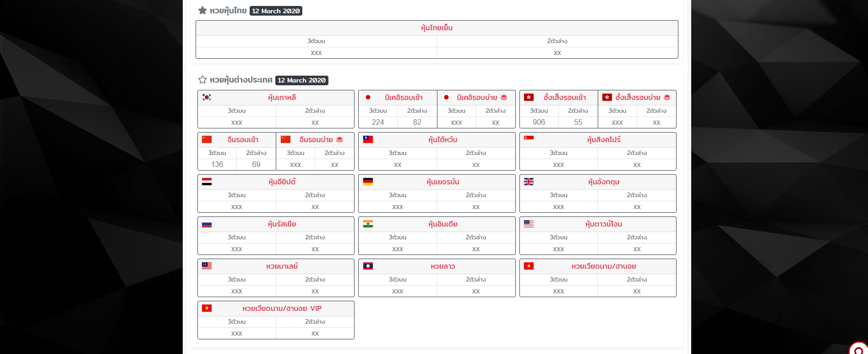Click the Germany flag icon
Screen dimensions: 868x354
coord(368,182)
